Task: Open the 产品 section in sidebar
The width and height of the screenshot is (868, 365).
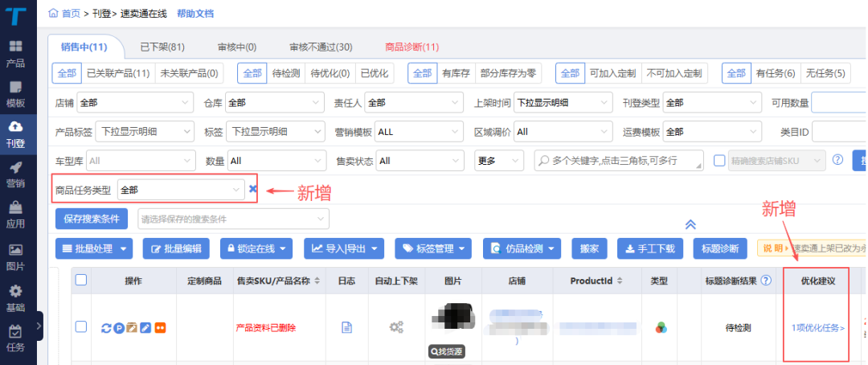Action: (15, 53)
